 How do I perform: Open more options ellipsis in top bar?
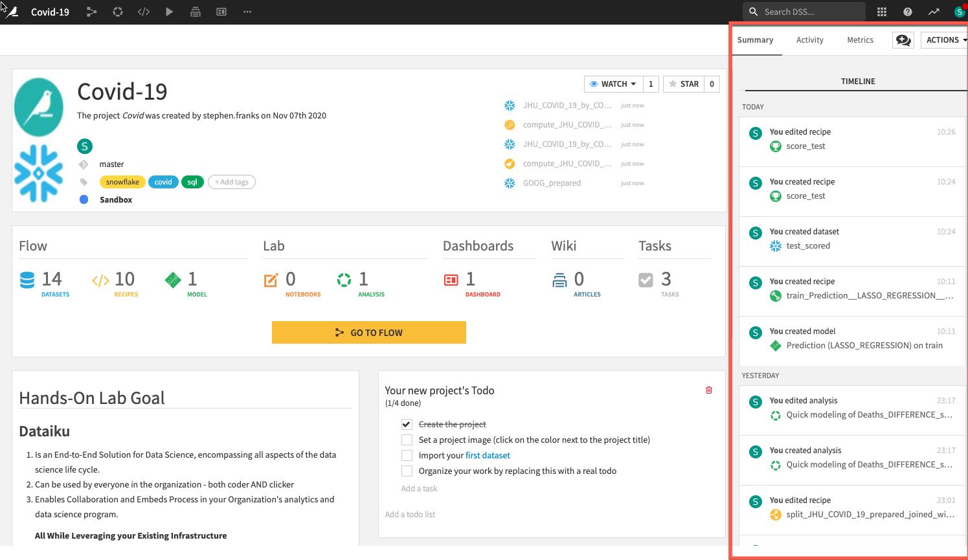(x=247, y=12)
